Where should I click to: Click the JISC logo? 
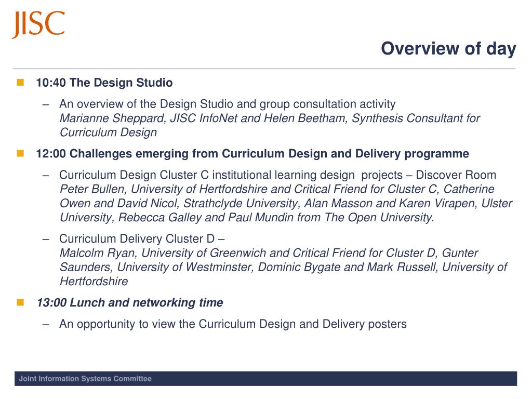(x=38, y=24)
